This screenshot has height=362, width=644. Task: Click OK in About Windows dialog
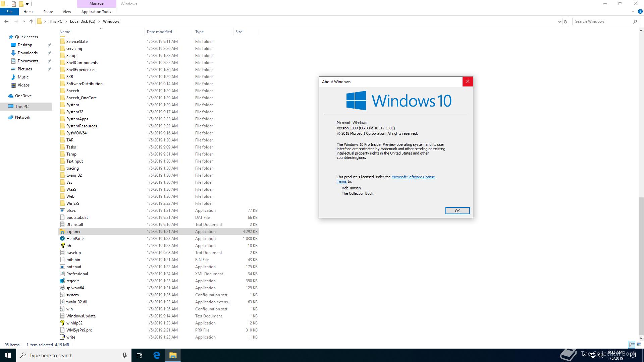pos(457,211)
